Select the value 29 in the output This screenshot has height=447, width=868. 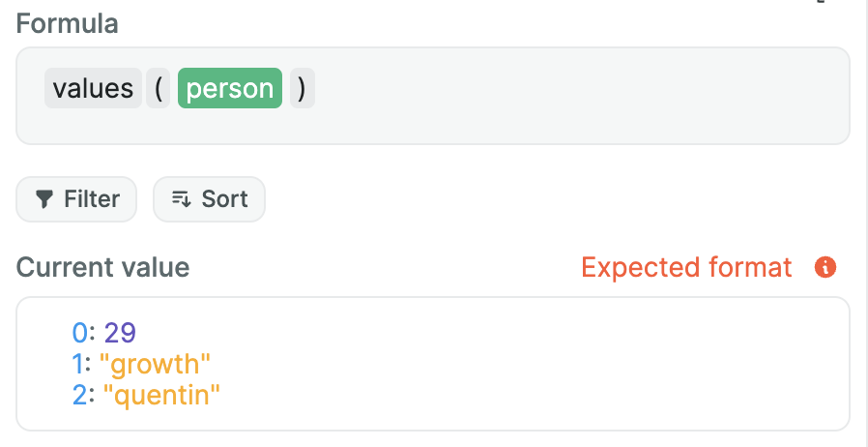(x=120, y=333)
